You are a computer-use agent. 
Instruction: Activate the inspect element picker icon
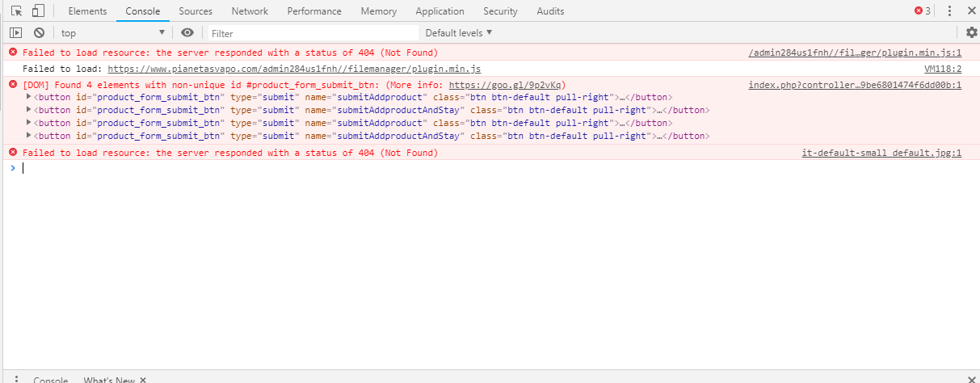point(16,11)
